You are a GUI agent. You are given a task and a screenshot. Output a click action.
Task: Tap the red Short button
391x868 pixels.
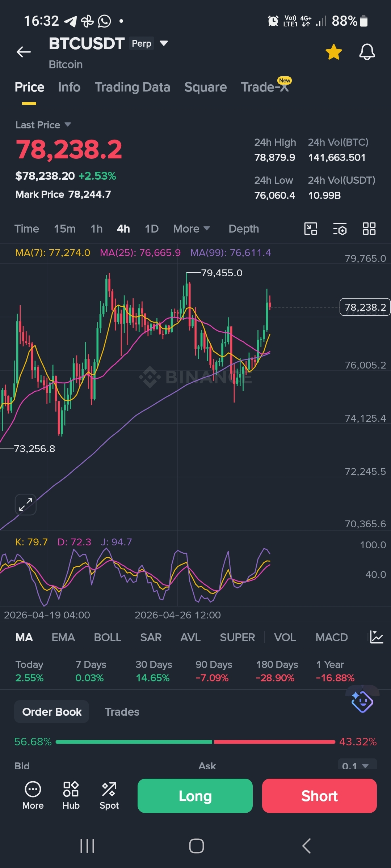pyautogui.click(x=319, y=796)
